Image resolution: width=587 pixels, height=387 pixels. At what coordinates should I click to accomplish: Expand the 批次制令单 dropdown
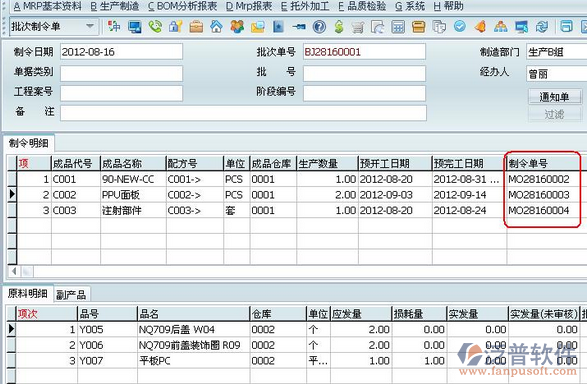coord(90,27)
